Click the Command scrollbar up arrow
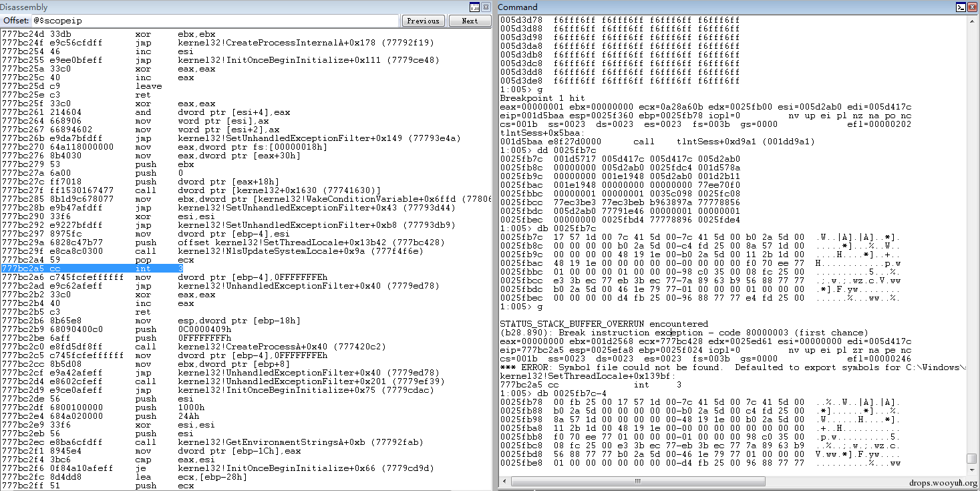The image size is (980, 491). 972,22
